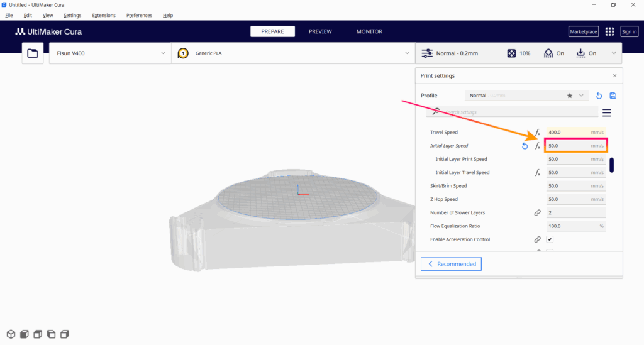This screenshot has height=345, width=644.
Task: Open the Extensions menu
Action: coord(104,16)
